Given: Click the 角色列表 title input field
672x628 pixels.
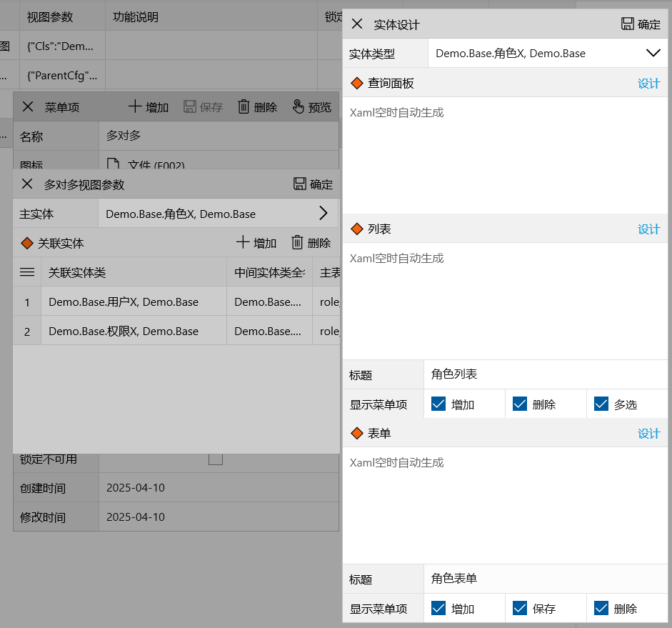Looking at the screenshot, I should tap(545, 374).
